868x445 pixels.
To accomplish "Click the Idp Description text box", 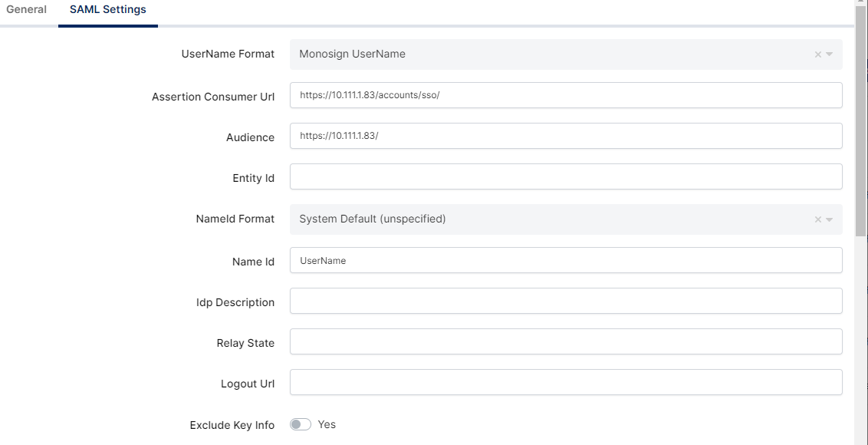I will pos(566,302).
